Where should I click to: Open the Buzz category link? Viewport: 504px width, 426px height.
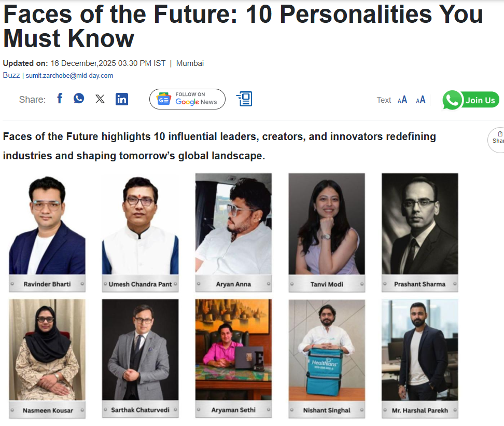tap(11, 75)
